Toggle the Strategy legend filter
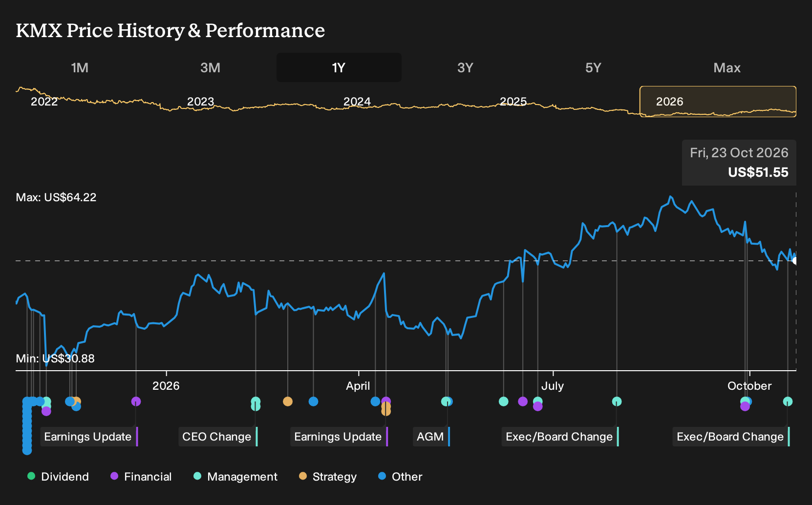 coord(328,477)
